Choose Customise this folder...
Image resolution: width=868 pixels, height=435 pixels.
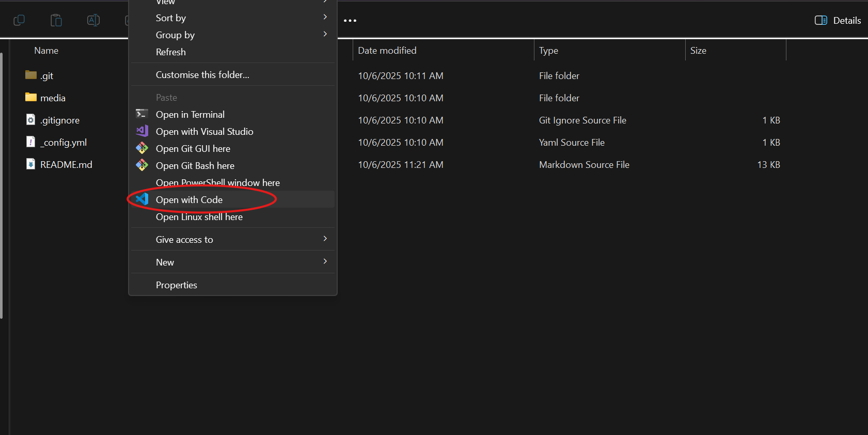[202, 75]
